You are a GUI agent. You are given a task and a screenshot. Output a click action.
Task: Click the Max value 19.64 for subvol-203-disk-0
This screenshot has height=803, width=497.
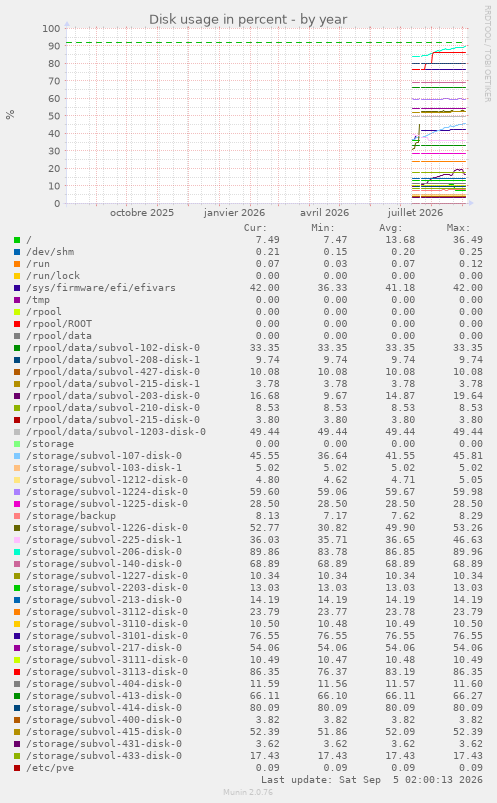tap(468, 396)
